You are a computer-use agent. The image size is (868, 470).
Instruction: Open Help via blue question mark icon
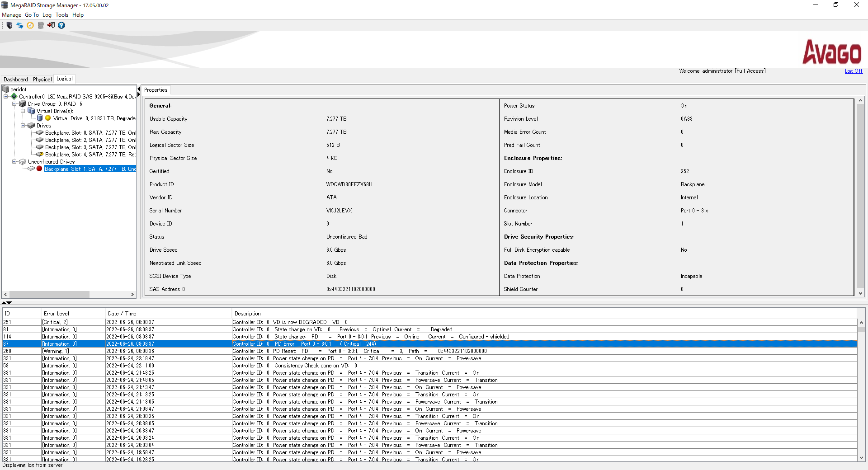[61, 25]
